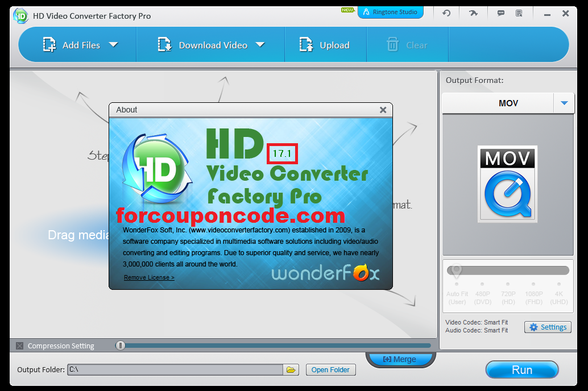
Task: Click the Merge button
Action: [x=400, y=359]
